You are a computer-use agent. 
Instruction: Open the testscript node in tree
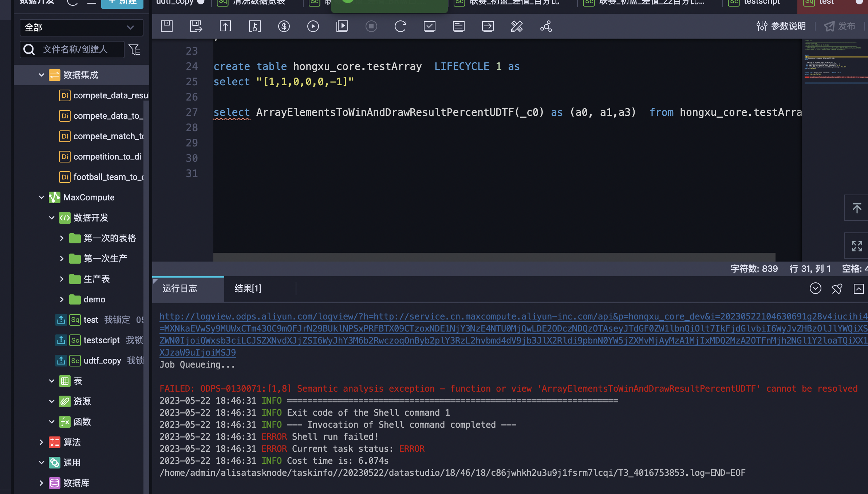point(102,340)
